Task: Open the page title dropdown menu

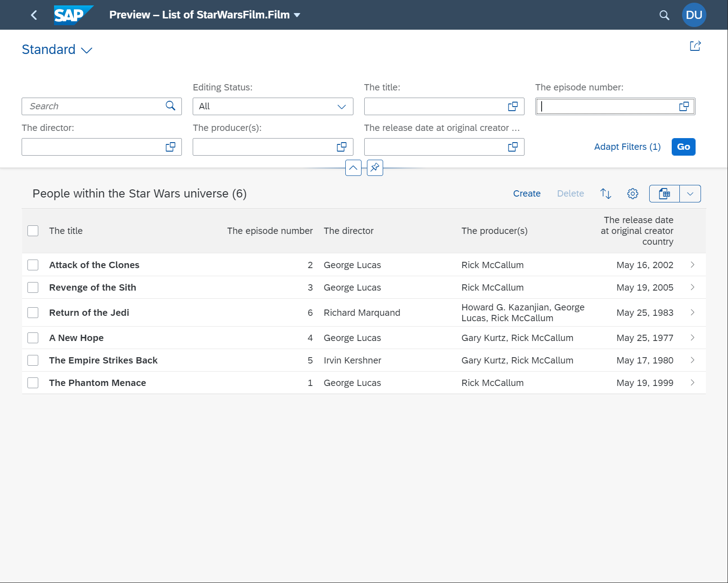Action: tap(297, 15)
